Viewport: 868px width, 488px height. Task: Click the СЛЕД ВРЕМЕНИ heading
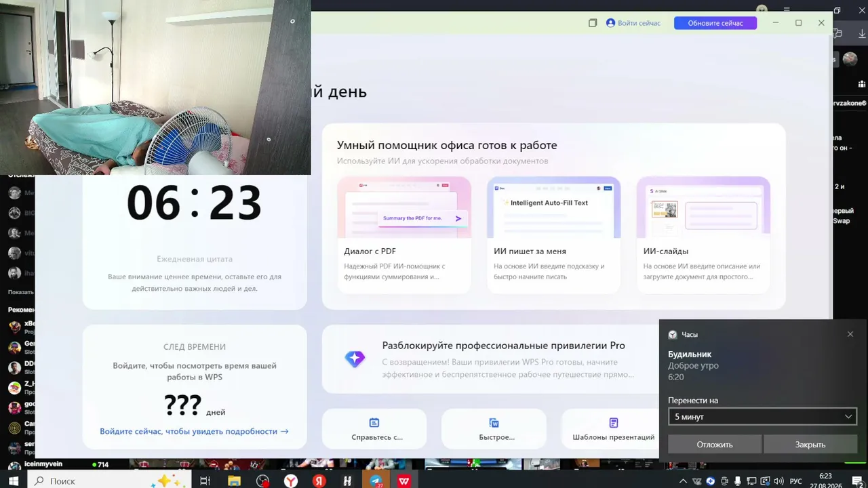point(195,347)
